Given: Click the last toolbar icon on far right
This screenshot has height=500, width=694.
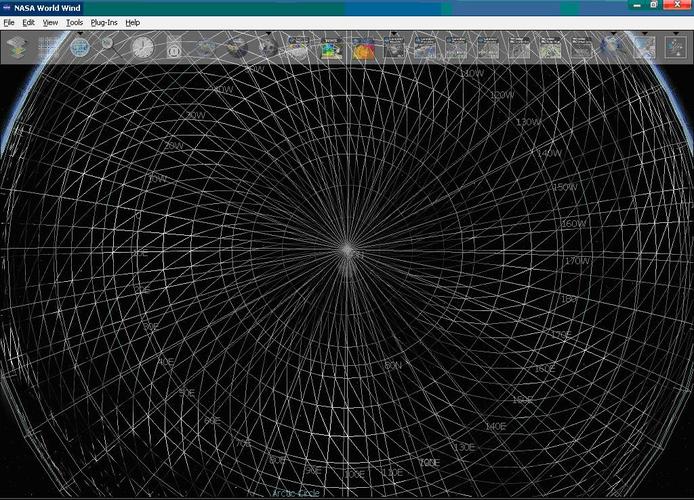Looking at the screenshot, I should pos(675,47).
